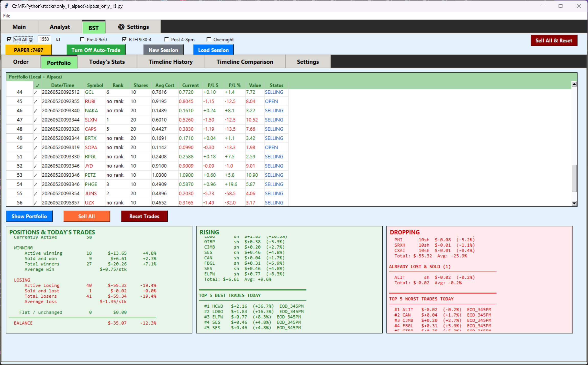Click the Rank column header
588x365 pixels.
[x=118, y=85]
